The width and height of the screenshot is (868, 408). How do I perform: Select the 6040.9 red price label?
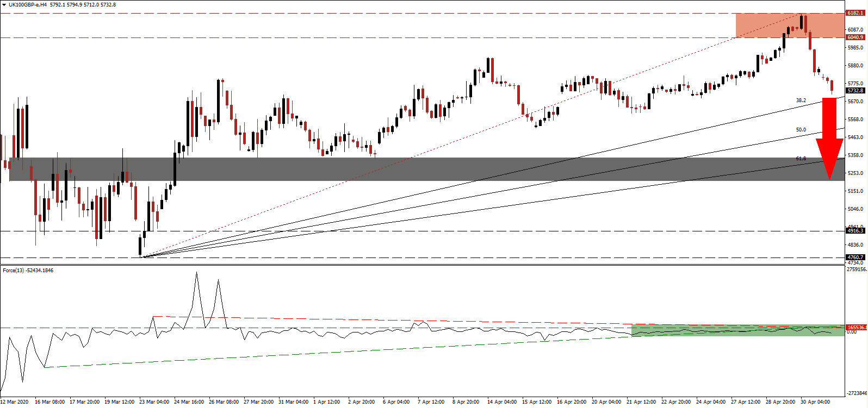855,37
